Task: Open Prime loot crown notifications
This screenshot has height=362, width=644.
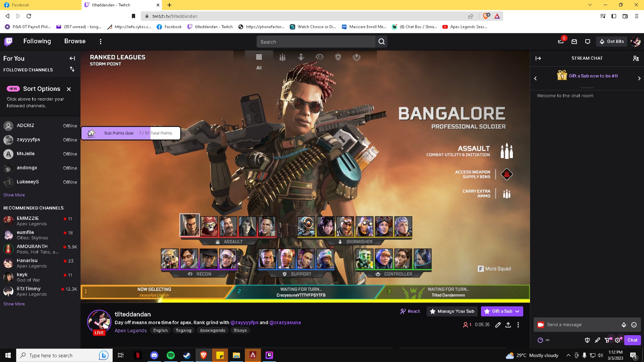Action: tap(561, 42)
